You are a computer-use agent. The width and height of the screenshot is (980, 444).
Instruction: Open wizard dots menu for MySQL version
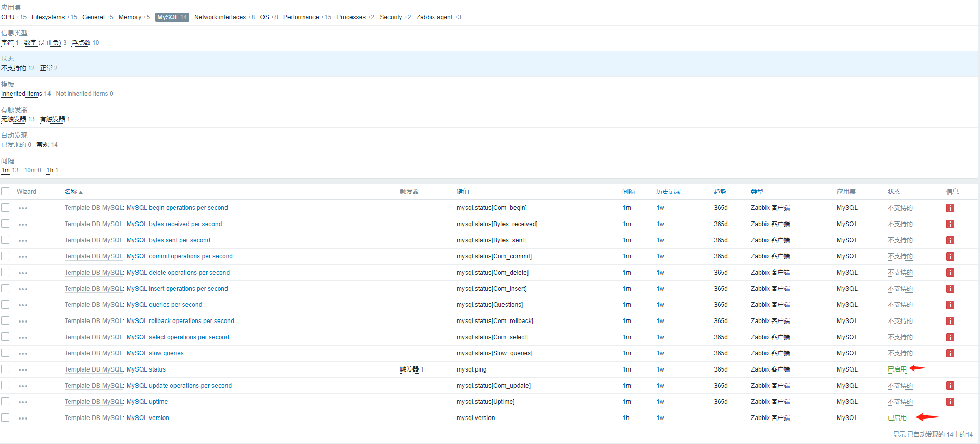23,418
